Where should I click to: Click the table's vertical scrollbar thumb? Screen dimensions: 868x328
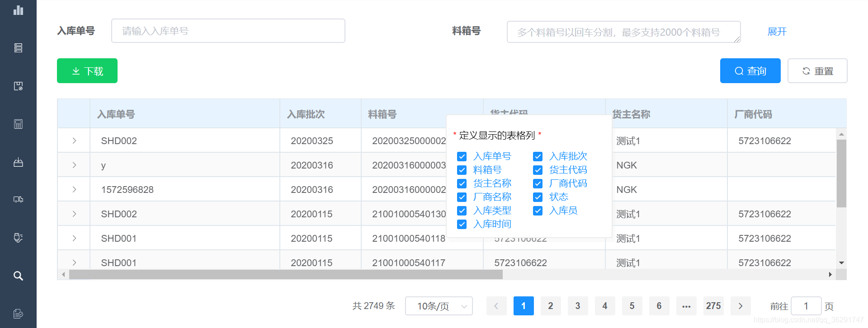coord(841,173)
